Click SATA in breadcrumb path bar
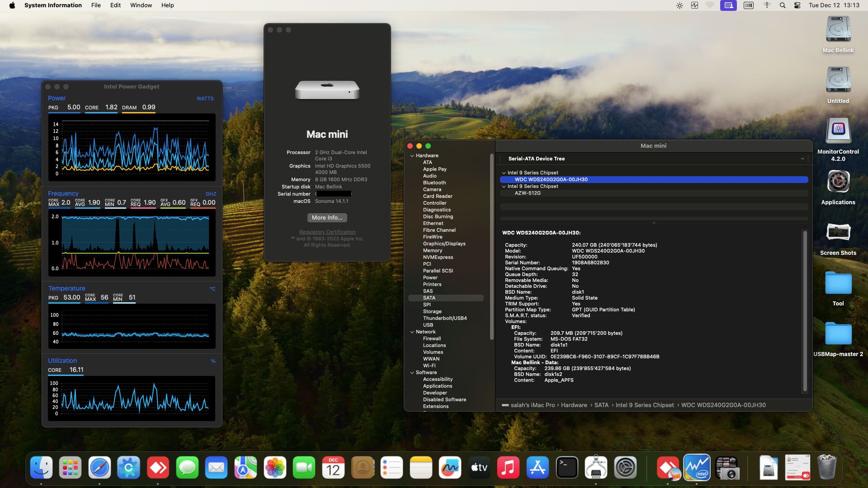868x488 pixels. [x=601, y=405]
